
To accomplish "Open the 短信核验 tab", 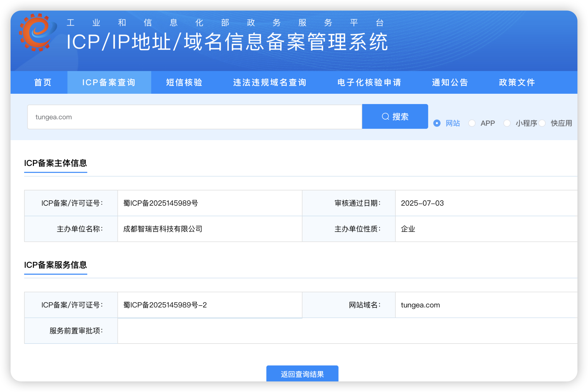I will click(x=184, y=83).
